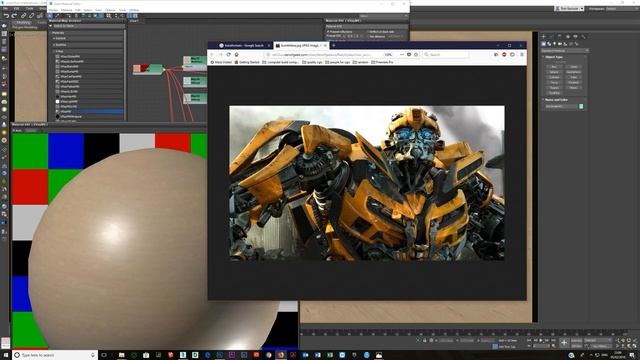Open the Material/Map Browser options arrow

[x=51, y=26]
